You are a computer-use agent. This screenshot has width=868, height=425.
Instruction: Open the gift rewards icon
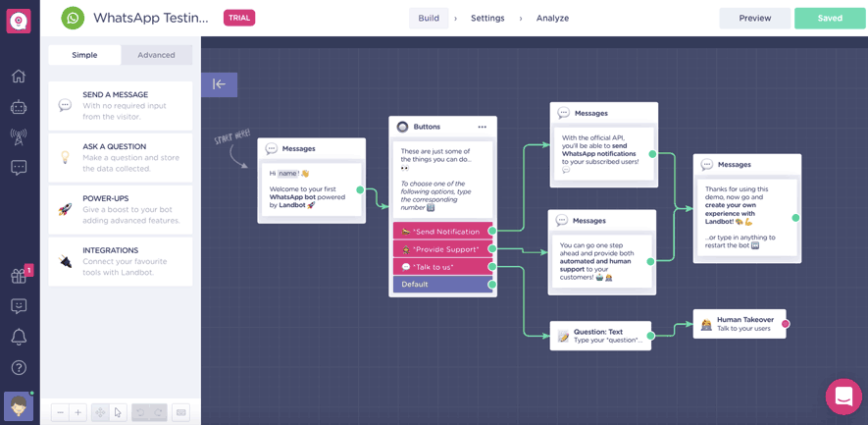(x=19, y=276)
